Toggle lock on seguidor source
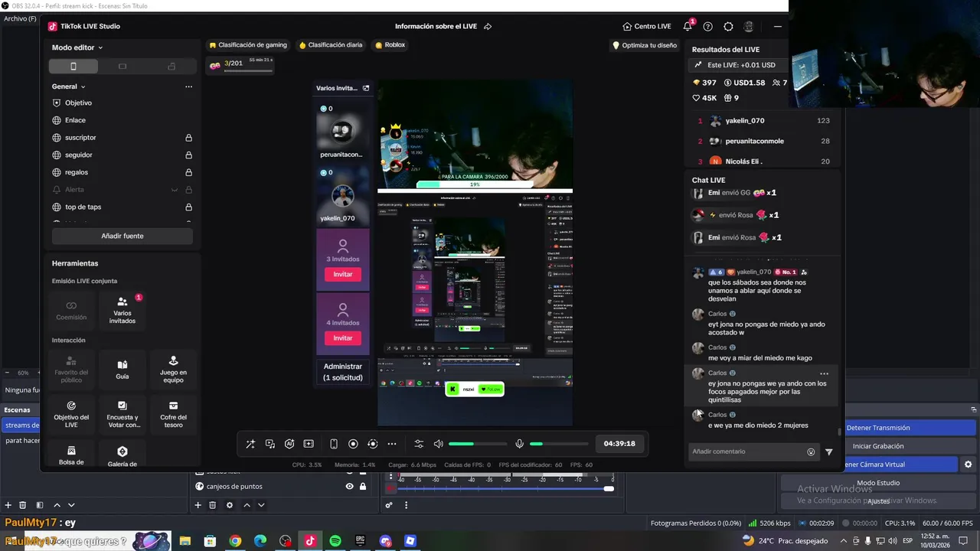This screenshot has width=980, height=551. [x=188, y=155]
